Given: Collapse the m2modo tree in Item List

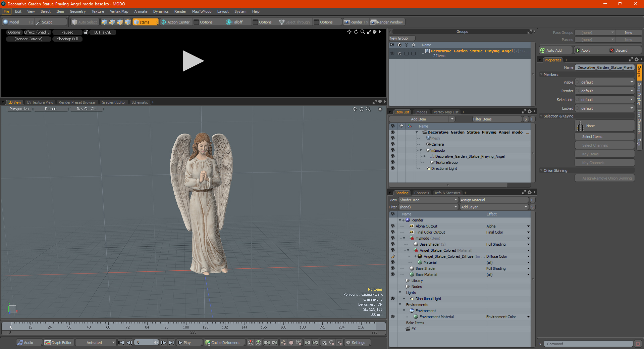Looking at the screenshot, I should click(x=421, y=150).
